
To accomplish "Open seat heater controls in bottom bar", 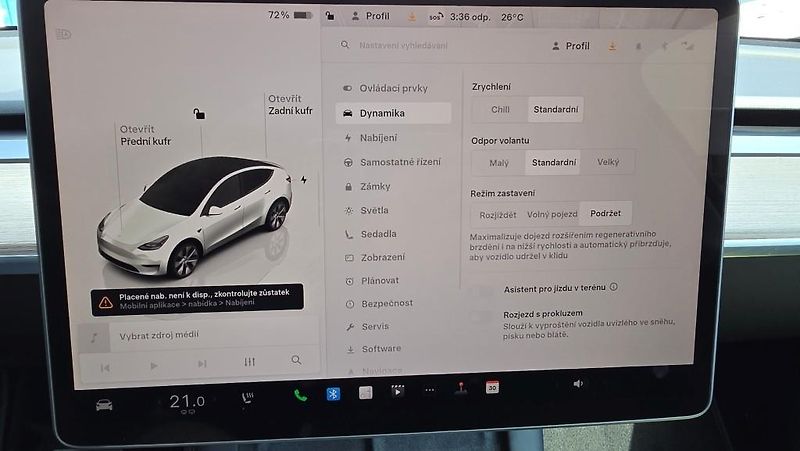I will [247, 397].
